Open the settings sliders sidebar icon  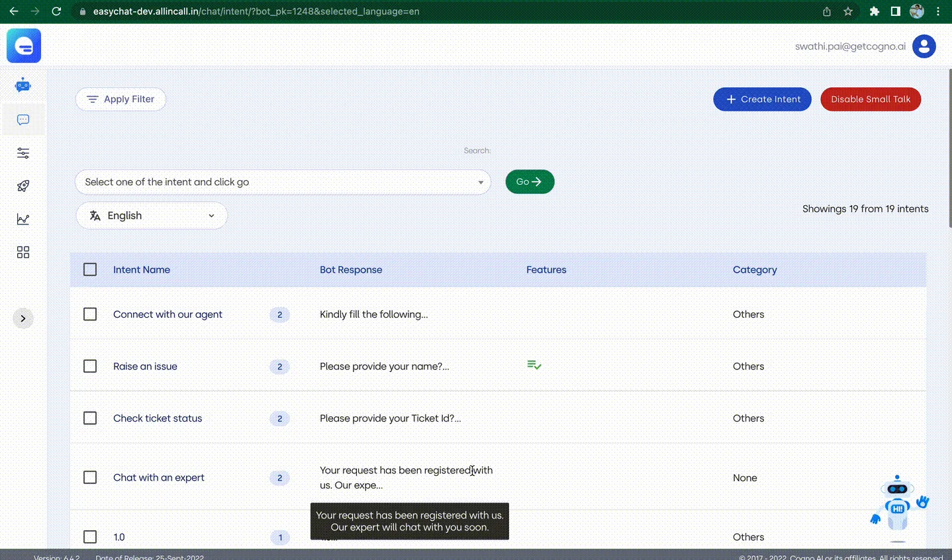pos(23,153)
